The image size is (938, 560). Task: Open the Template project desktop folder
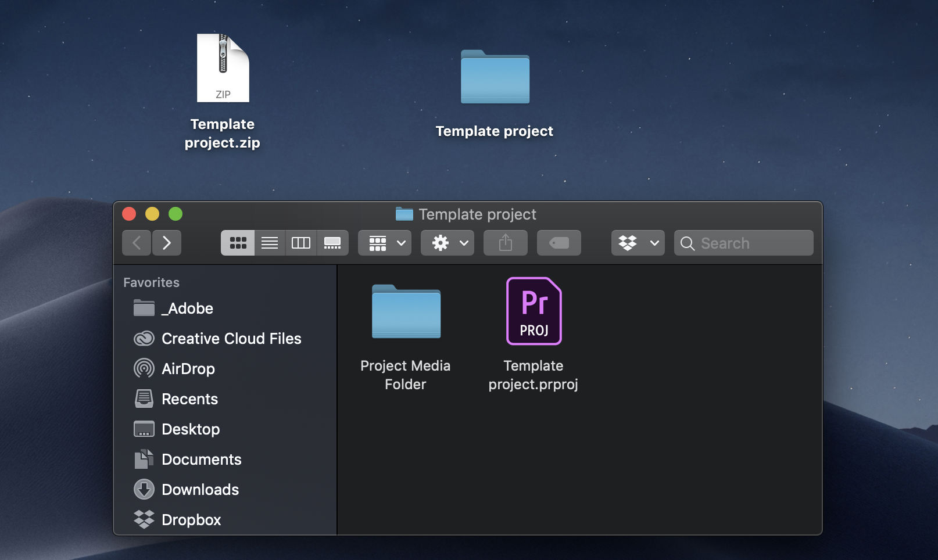[495, 78]
